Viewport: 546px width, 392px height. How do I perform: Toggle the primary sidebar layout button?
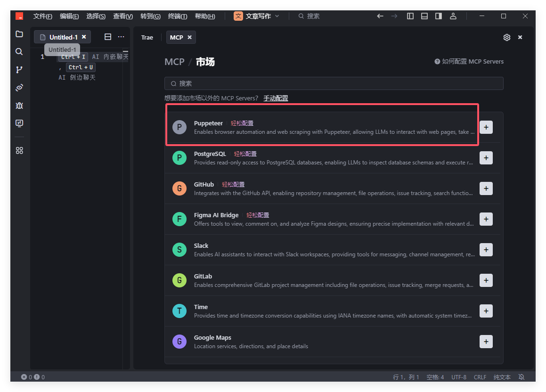pos(410,16)
